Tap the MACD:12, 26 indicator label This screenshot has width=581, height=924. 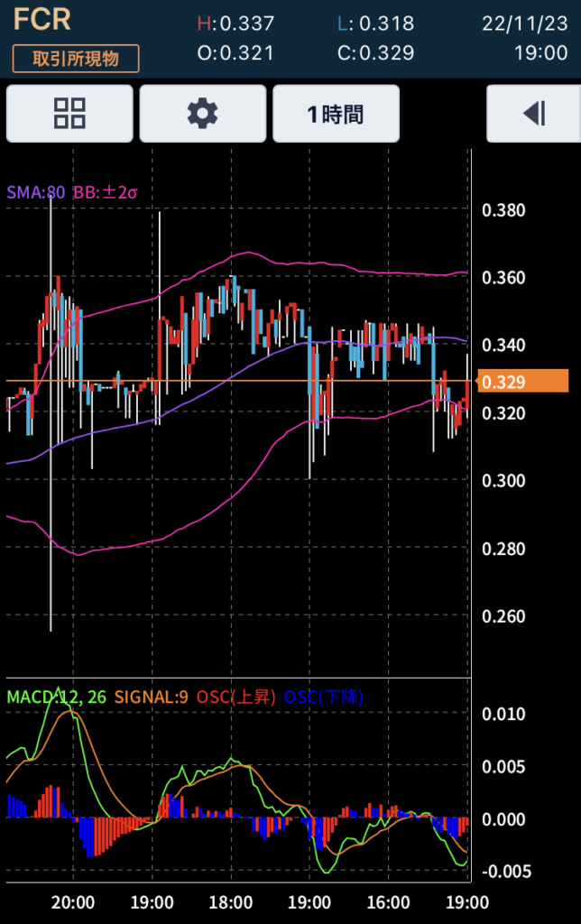pyautogui.click(x=58, y=698)
